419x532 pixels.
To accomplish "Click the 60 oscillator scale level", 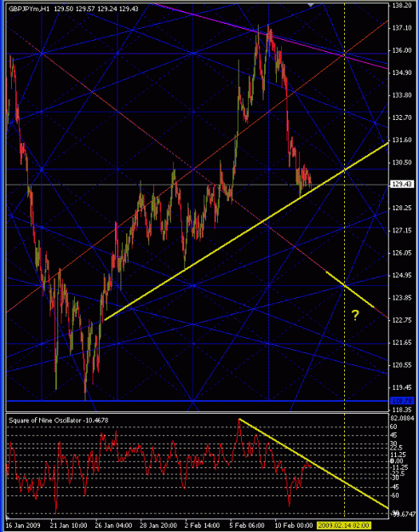I will tap(393, 426).
